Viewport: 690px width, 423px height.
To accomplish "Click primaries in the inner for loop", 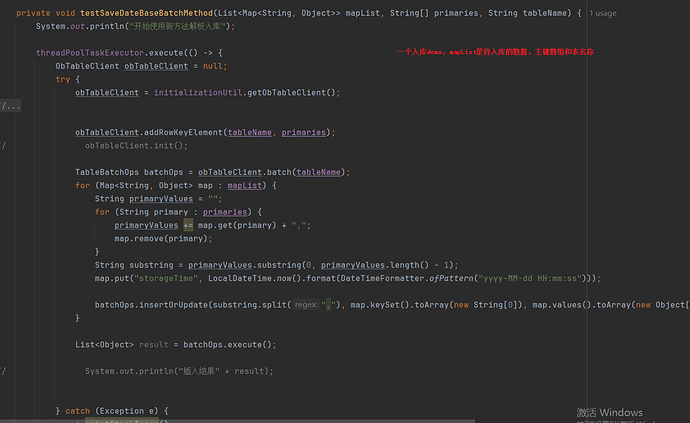I will [225, 212].
